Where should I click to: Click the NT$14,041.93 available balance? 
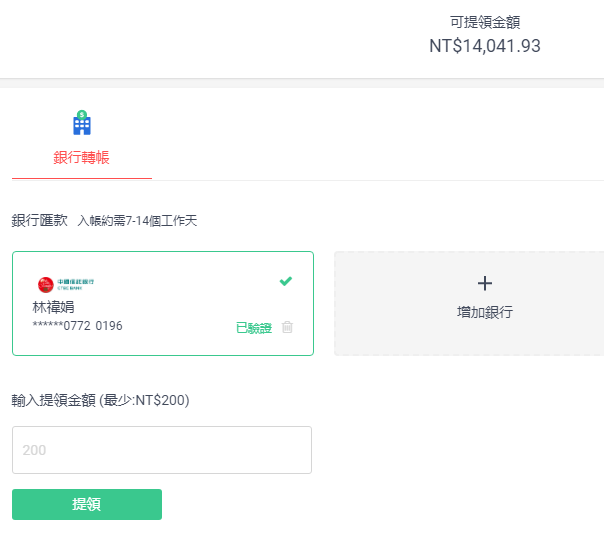point(485,46)
